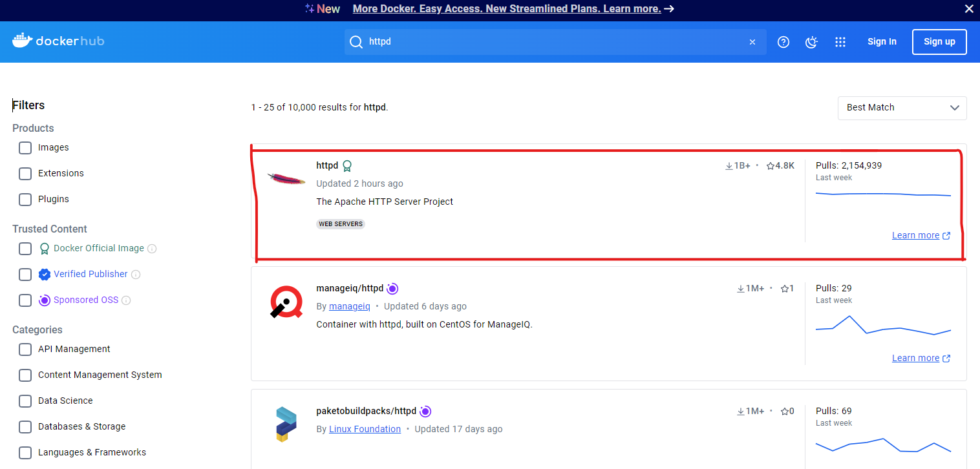Click Docker Official Image badge next to httpd
980x469 pixels.
347,166
